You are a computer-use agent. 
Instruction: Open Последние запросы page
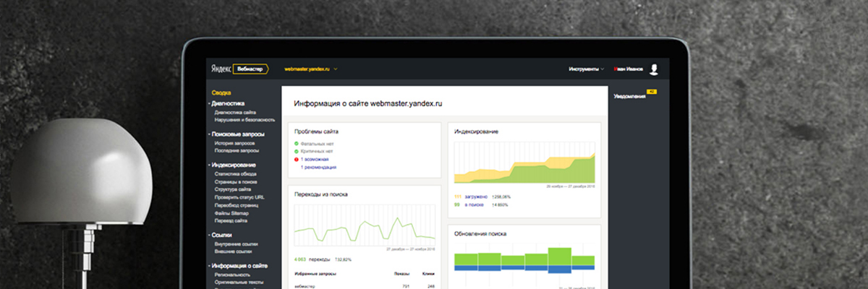click(x=237, y=151)
